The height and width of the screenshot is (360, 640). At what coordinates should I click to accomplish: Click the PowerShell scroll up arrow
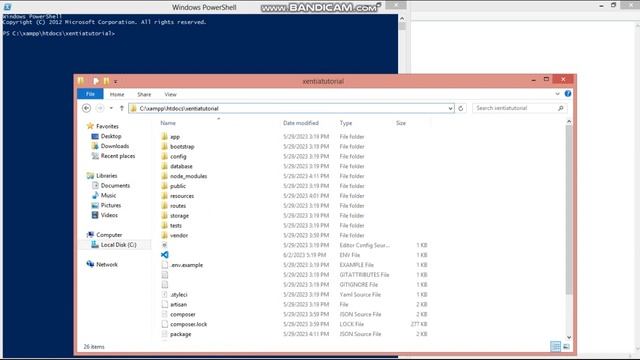click(x=402, y=18)
